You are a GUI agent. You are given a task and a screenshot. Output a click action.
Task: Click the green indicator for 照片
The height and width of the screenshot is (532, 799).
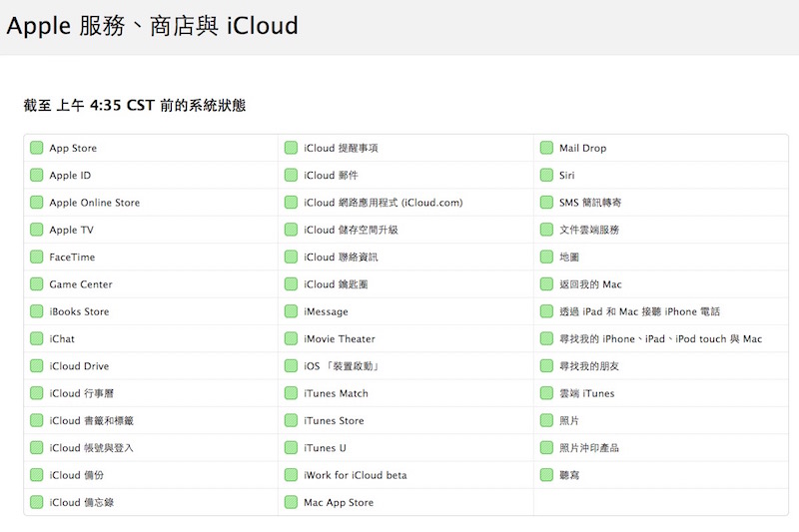[x=546, y=420]
